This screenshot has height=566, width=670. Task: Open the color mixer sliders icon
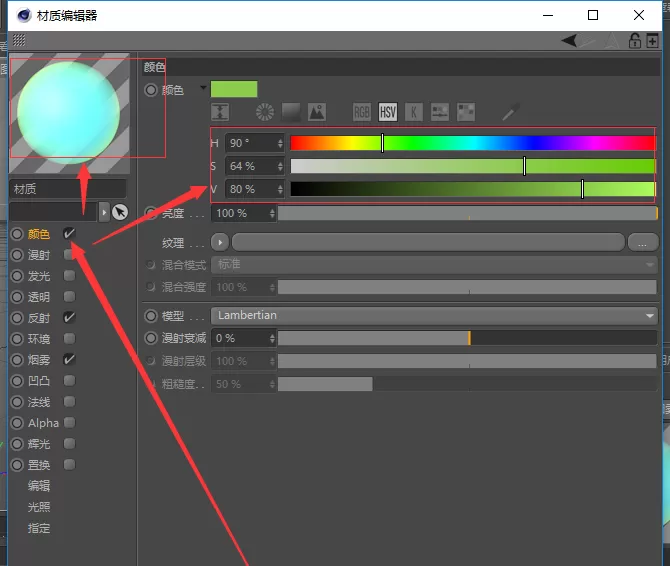click(x=440, y=112)
